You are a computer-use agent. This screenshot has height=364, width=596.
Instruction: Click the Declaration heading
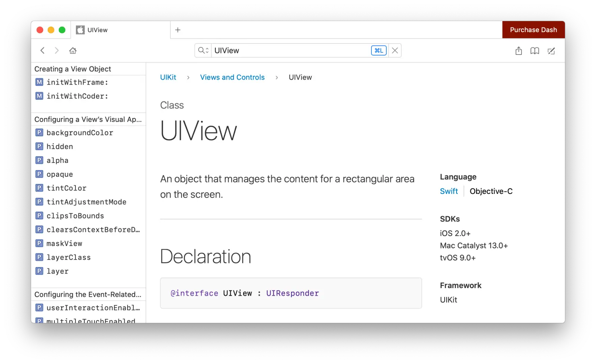tap(205, 256)
